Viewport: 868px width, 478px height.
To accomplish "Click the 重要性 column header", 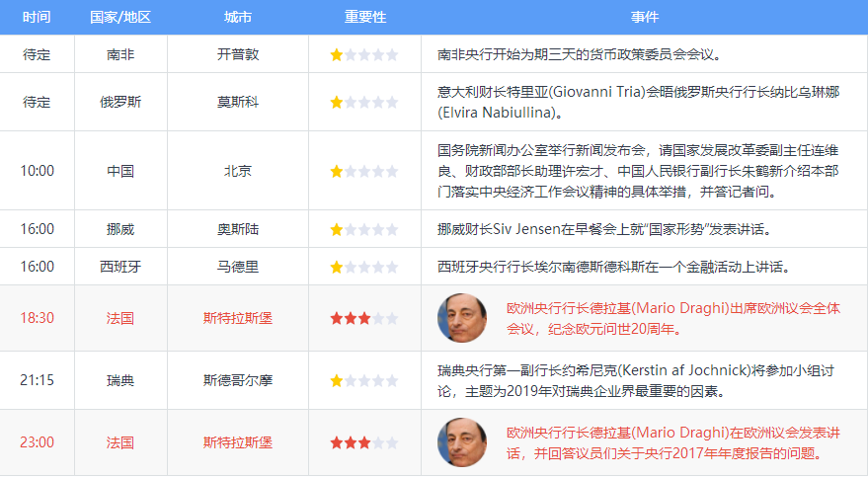I will click(x=364, y=17).
